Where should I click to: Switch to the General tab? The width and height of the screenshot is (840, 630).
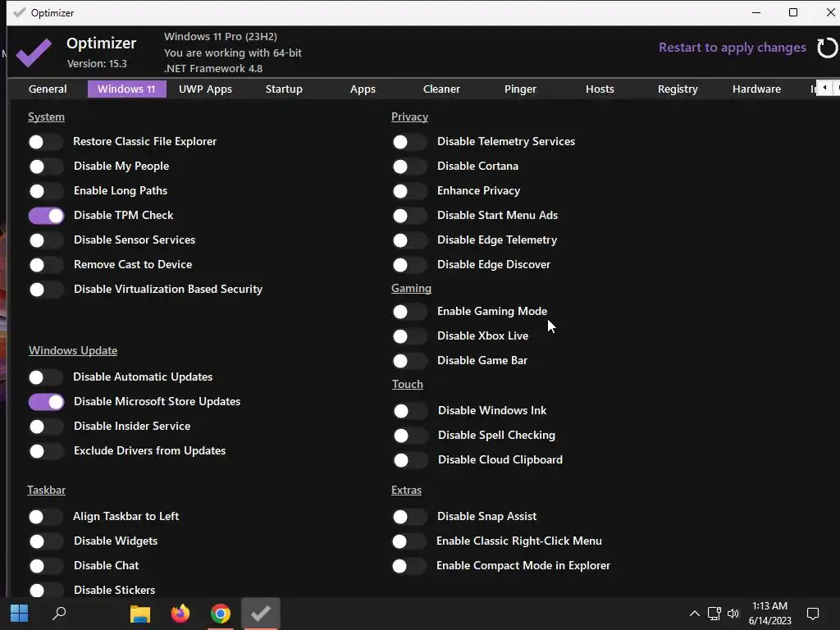(48, 89)
